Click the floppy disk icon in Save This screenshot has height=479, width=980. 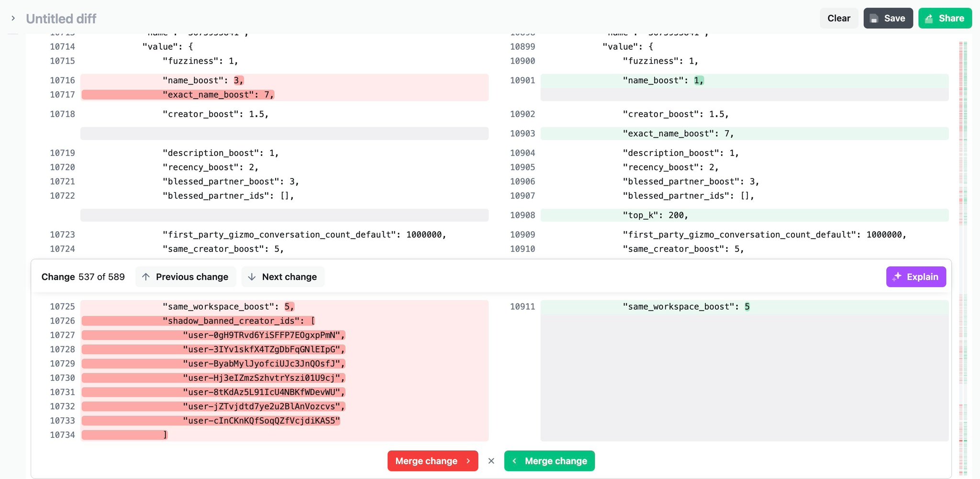click(874, 19)
